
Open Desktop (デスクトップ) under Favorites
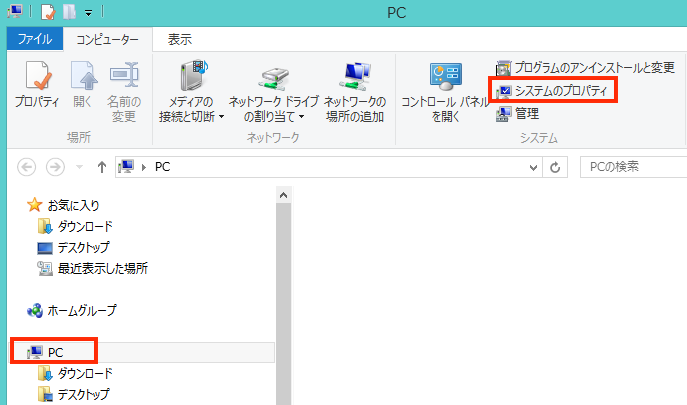[74, 247]
